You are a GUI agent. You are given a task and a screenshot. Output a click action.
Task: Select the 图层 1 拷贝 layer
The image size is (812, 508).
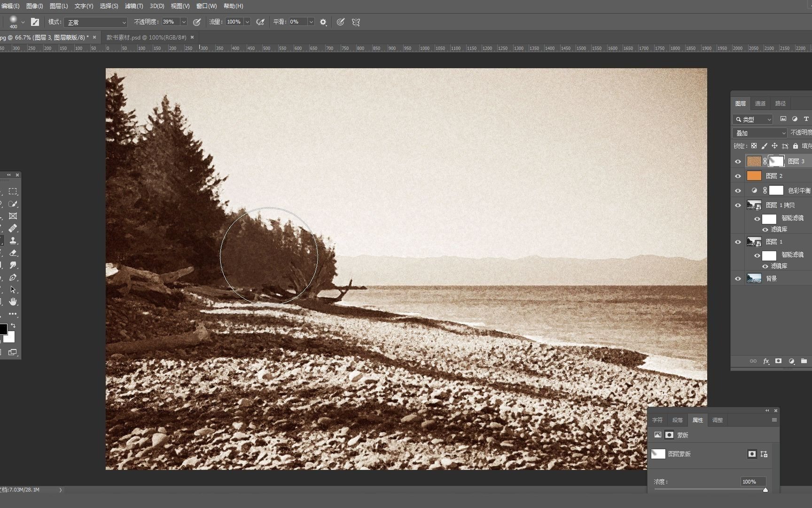781,205
